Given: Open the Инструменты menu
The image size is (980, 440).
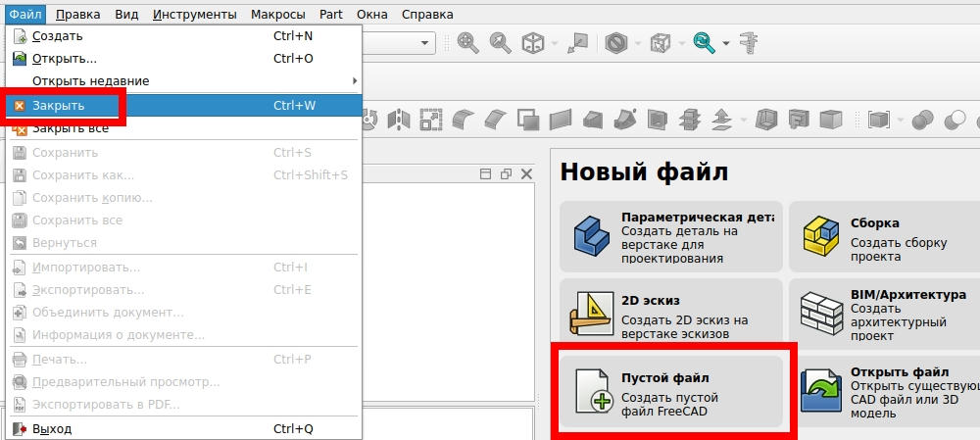Looking at the screenshot, I should pos(194,14).
